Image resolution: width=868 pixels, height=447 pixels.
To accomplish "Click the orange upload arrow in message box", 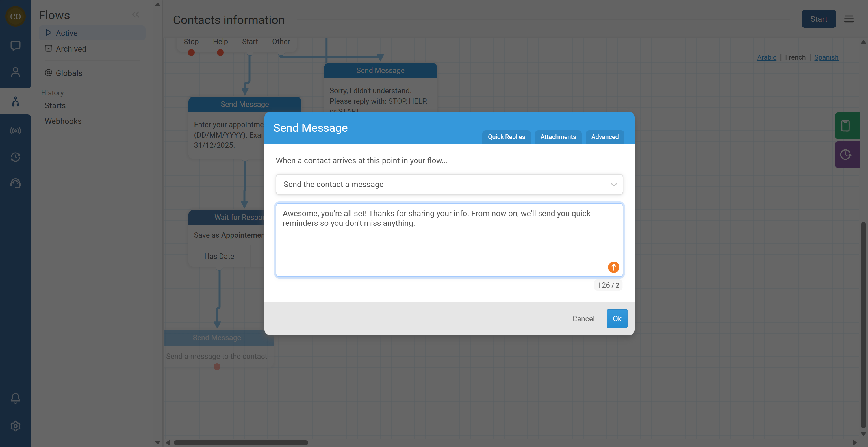I will click(613, 267).
